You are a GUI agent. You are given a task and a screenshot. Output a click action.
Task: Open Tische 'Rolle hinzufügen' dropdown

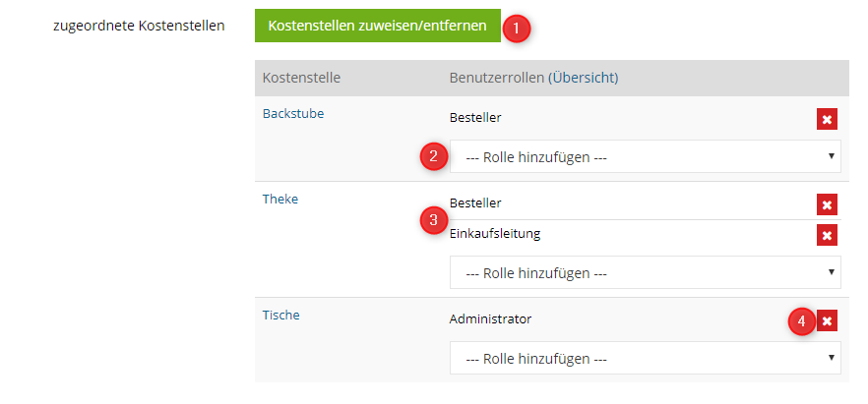(x=645, y=358)
